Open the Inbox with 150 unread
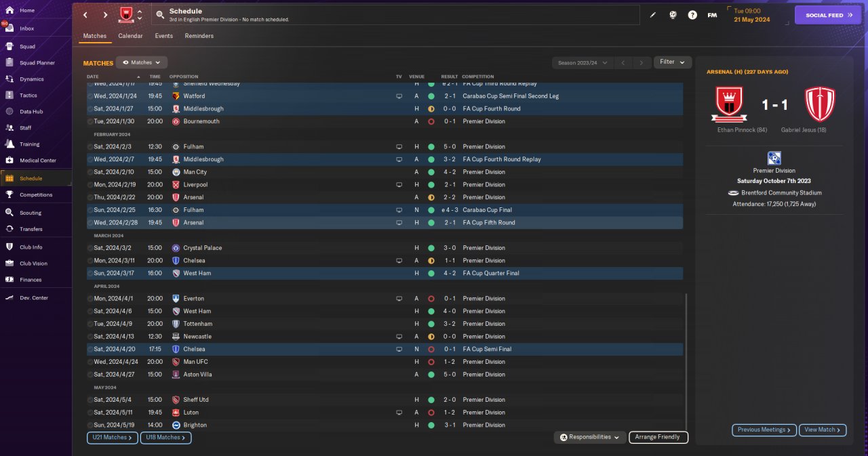 click(x=27, y=28)
